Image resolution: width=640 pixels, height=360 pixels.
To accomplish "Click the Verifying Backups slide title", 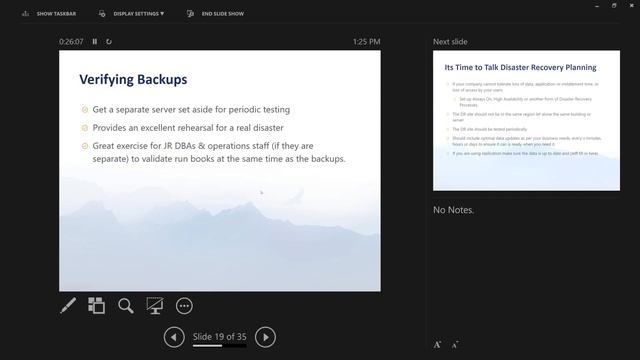I will tap(133, 79).
